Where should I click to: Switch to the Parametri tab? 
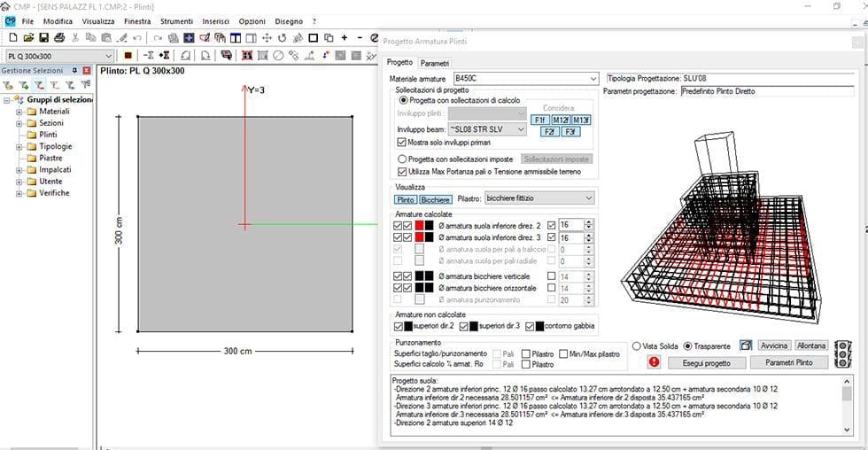tap(434, 63)
